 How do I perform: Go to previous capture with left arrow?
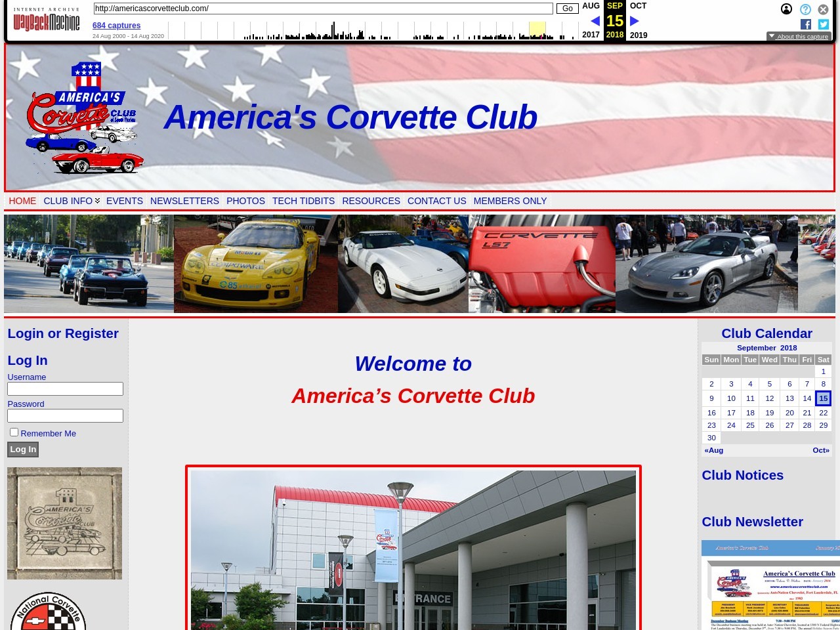595,21
